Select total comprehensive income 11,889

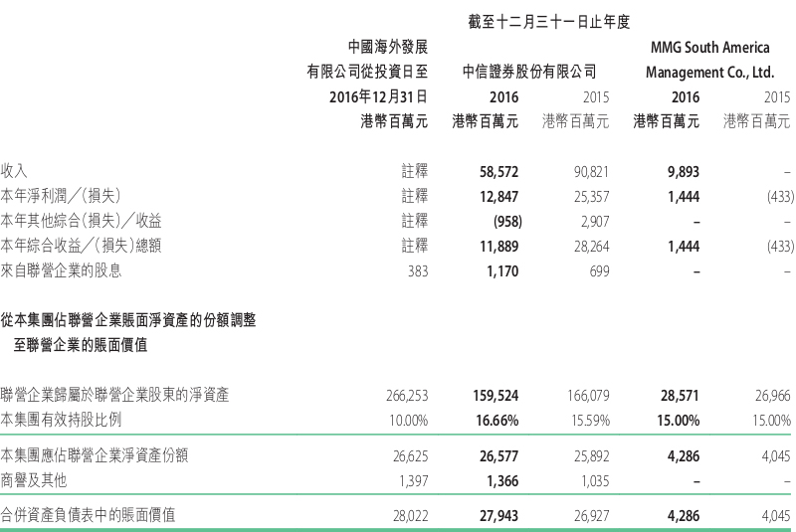tap(499, 247)
